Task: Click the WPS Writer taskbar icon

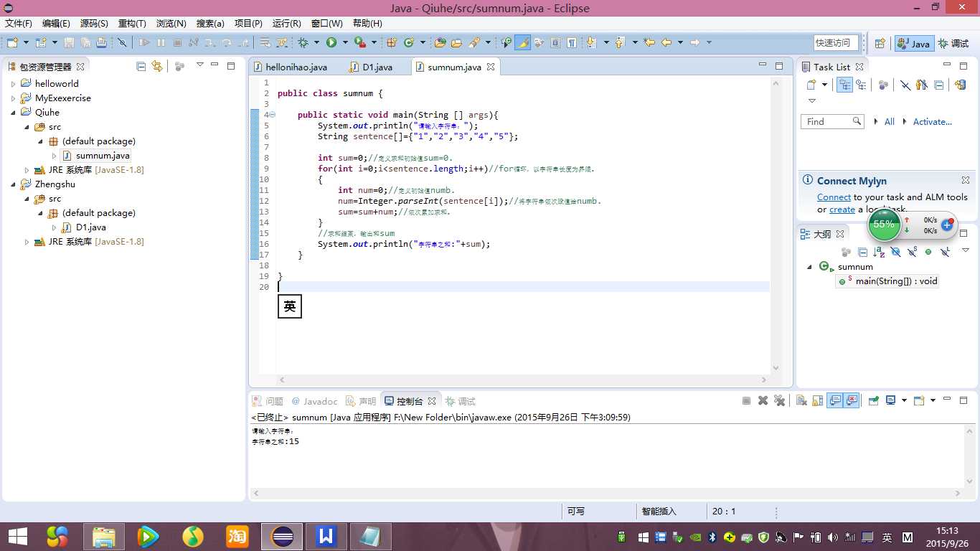Action: tap(326, 536)
